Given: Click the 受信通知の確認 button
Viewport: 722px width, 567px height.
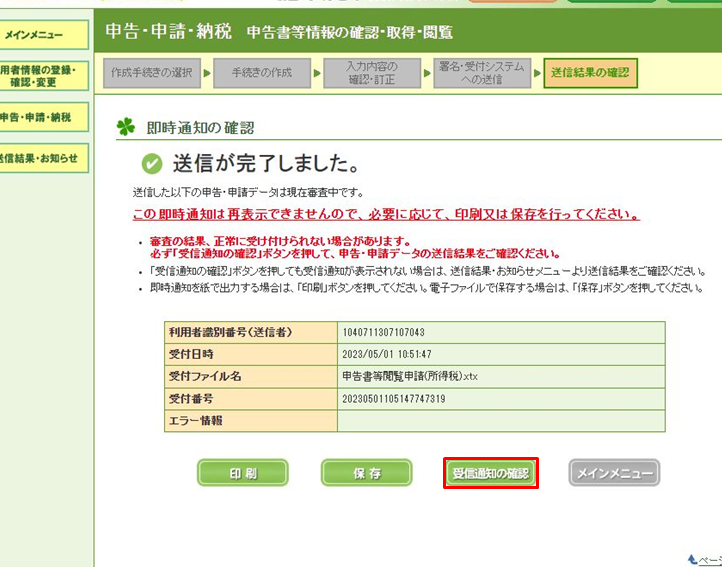Looking at the screenshot, I should pyautogui.click(x=490, y=473).
